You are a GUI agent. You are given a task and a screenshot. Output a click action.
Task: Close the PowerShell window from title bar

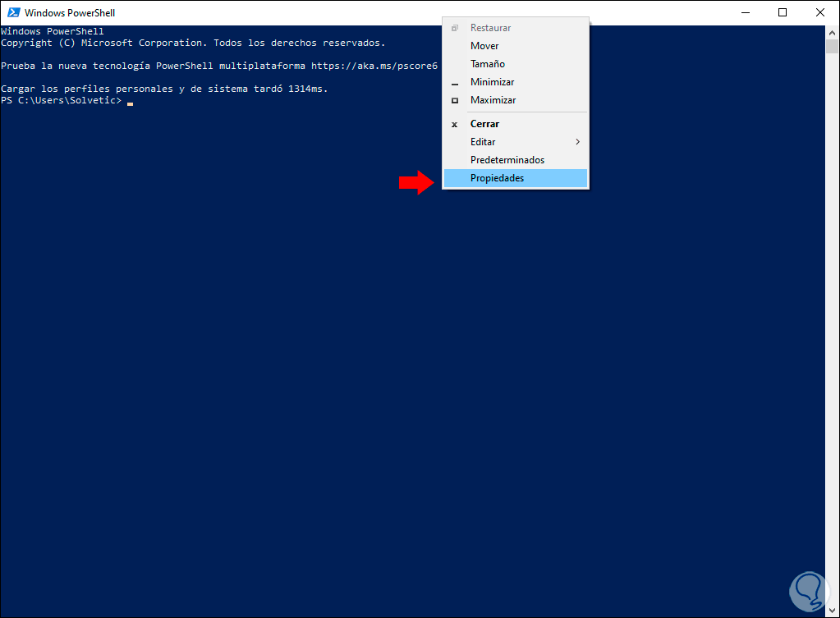point(820,12)
